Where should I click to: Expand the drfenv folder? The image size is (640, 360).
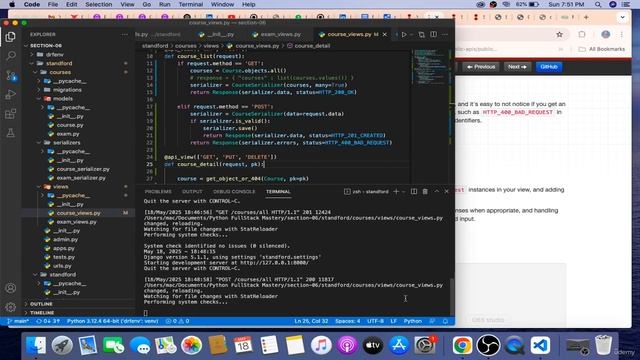[55, 54]
